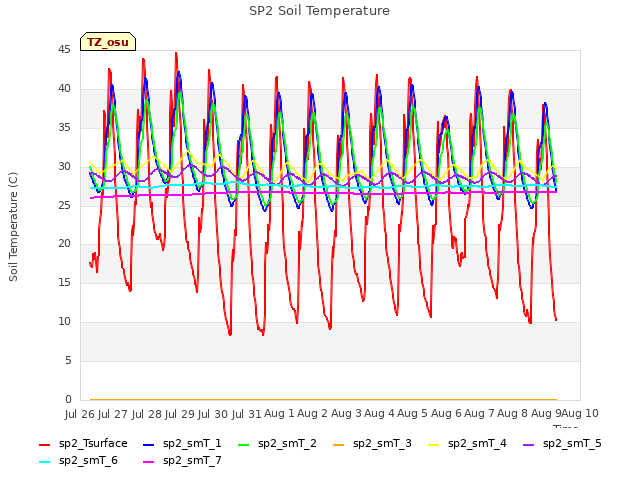Click the magenta sp2_smT_7 legend swatch

[149, 462]
